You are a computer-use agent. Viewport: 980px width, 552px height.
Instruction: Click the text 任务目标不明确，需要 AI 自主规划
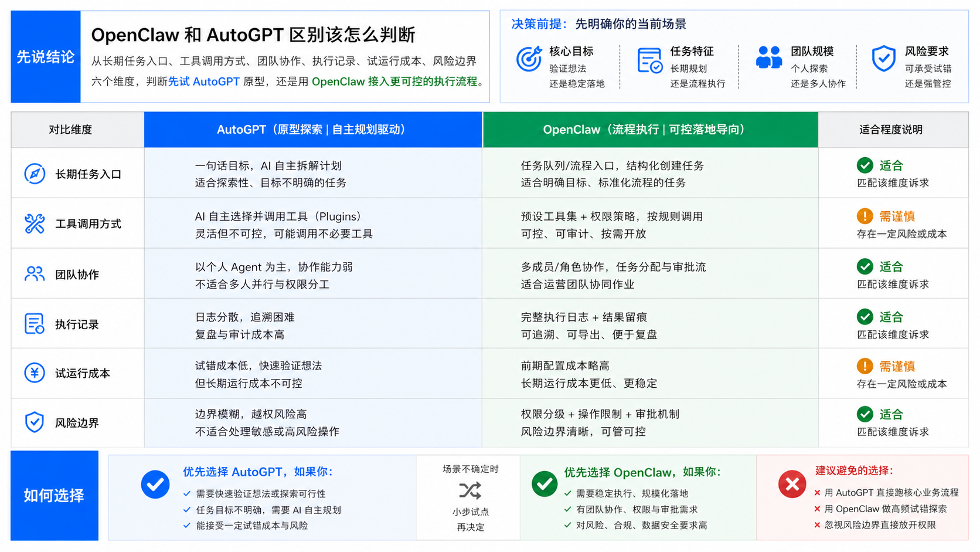click(268, 510)
